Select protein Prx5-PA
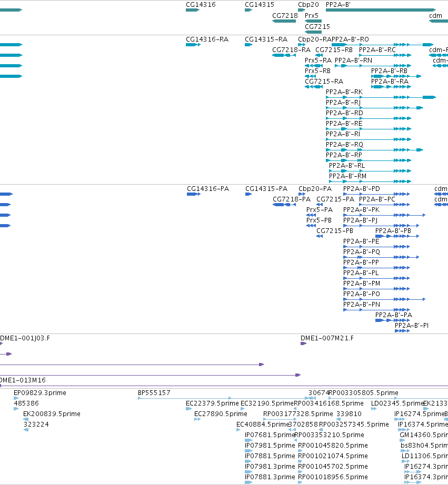 [x=320, y=210]
